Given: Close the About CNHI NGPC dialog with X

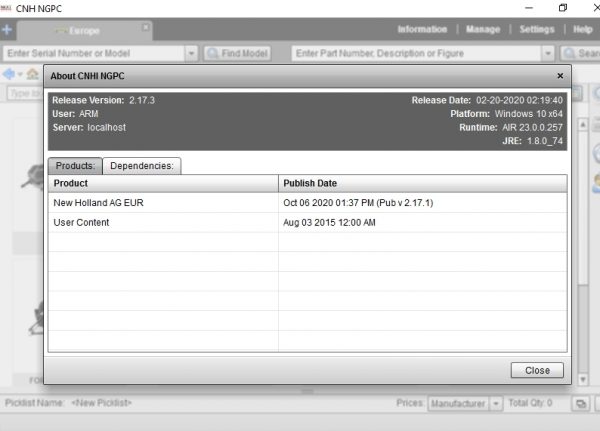Looking at the screenshot, I should click(x=560, y=76).
